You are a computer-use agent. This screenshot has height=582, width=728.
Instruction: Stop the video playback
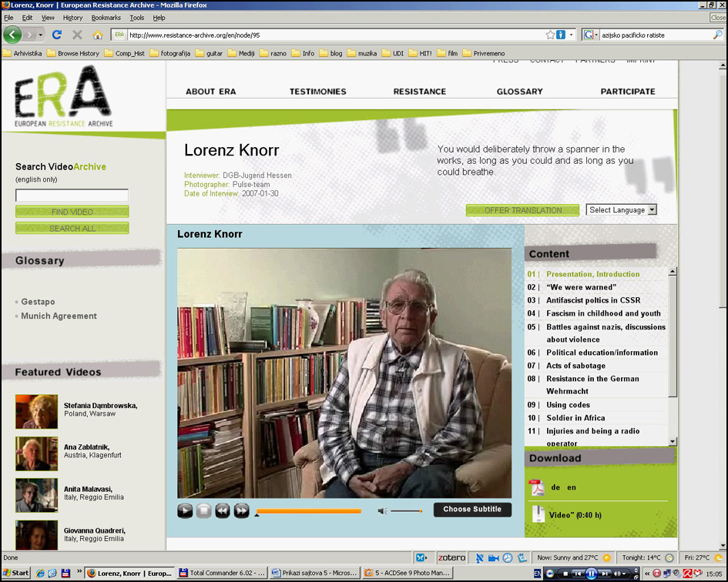click(x=203, y=510)
